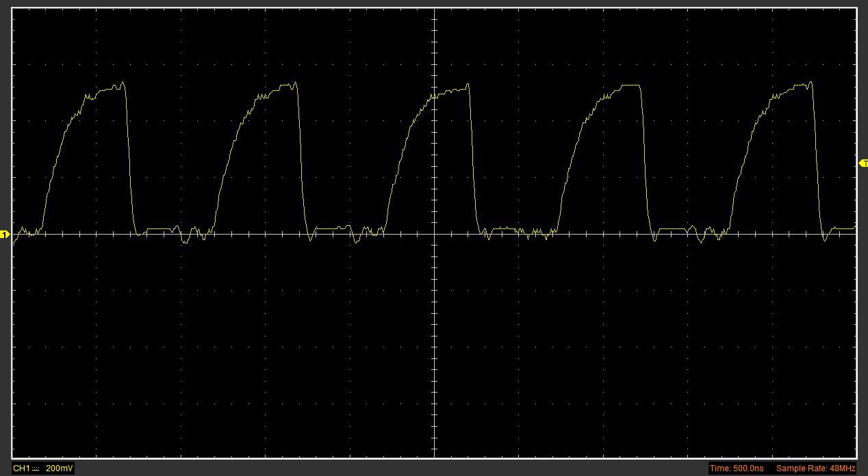Select the 200mV vertical scale readout
Screen dimensions: 868x476
pyautogui.click(x=59, y=468)
